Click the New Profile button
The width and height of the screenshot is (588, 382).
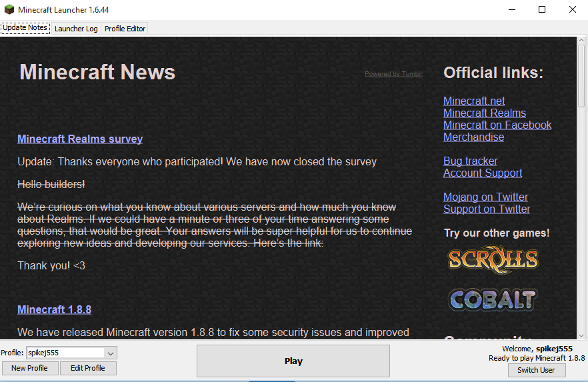point(29,368)
